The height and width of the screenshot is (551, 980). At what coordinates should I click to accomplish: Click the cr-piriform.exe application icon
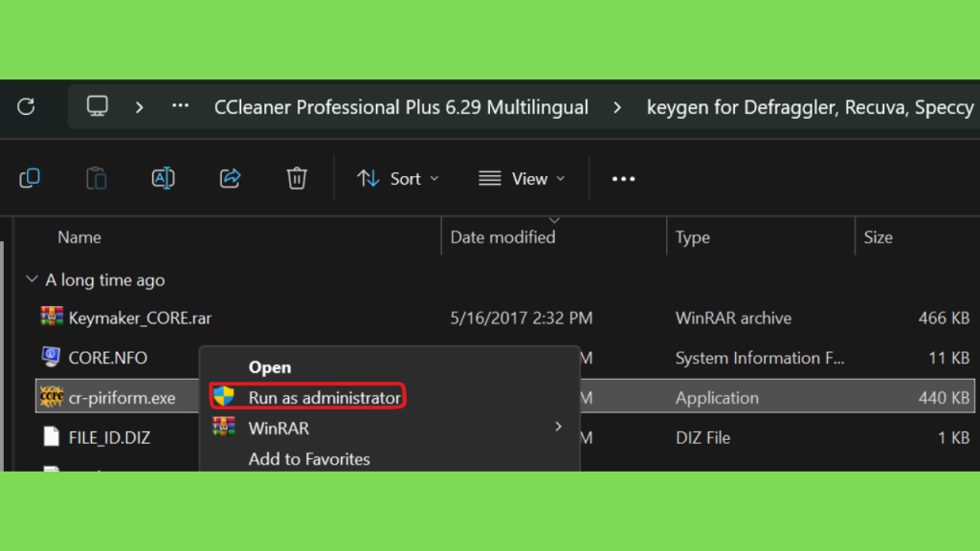point(52,396)
